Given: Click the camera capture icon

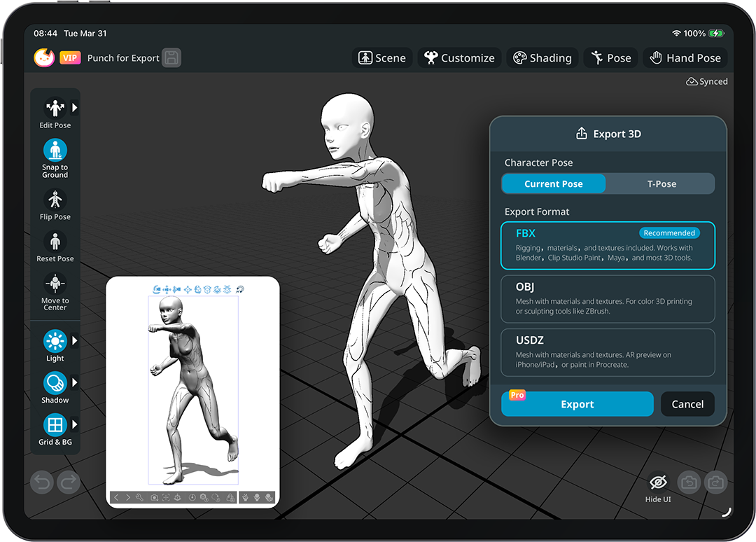Looking at the screenshot, I should tap(688, 482).
